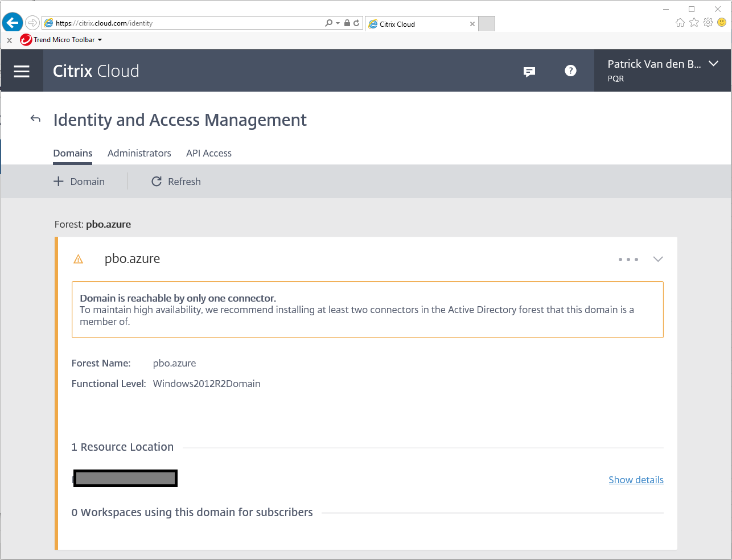This screenshot has height=560, width=732.
Task: Click the Trend Micro logo icon
Action: click(x=26, y=40)
